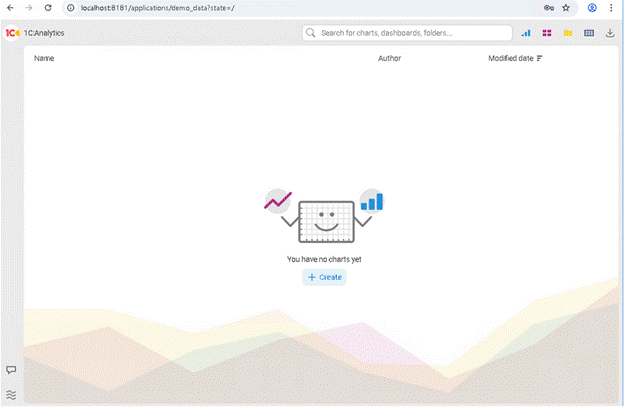Image resolution: width=624 pixels, height=408 pixels.
Task: Sort by the Name column header
Action: (44, 59)
